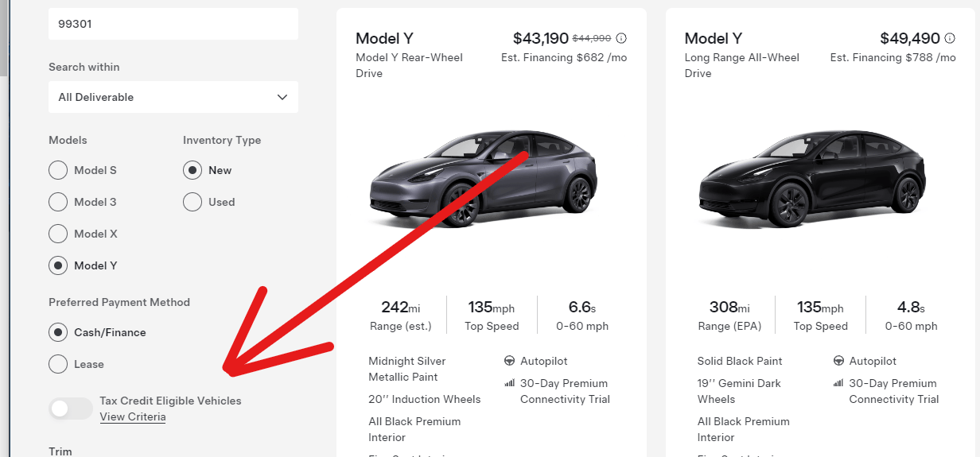Open the View Criteria link
This screenshot has height=457, width=980.
[x=133, y=416]
